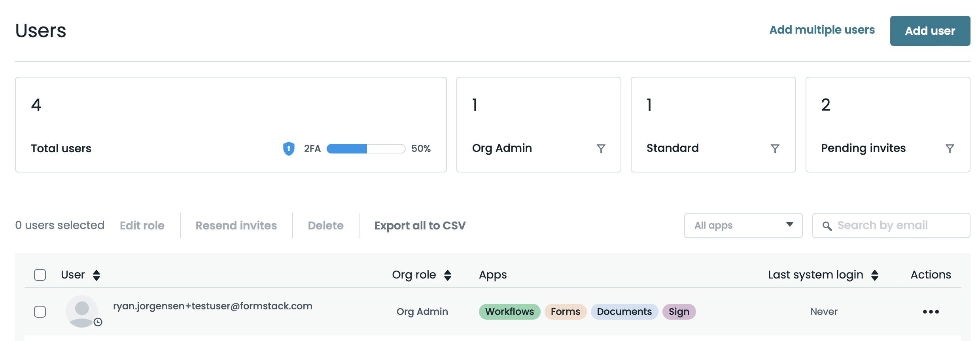This screenshot has width=980, height=341.
Task: Click Export all to CSV
Action: click(420, 225)
